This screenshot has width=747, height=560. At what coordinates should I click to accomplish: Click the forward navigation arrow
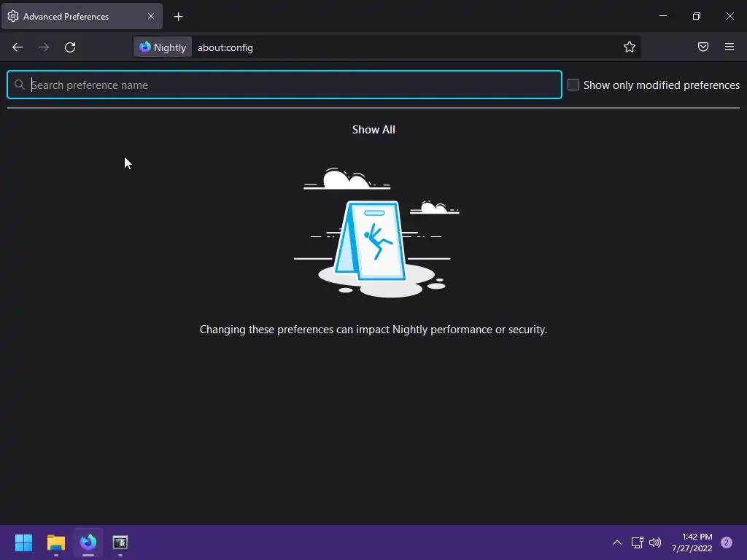pos(44,47)
